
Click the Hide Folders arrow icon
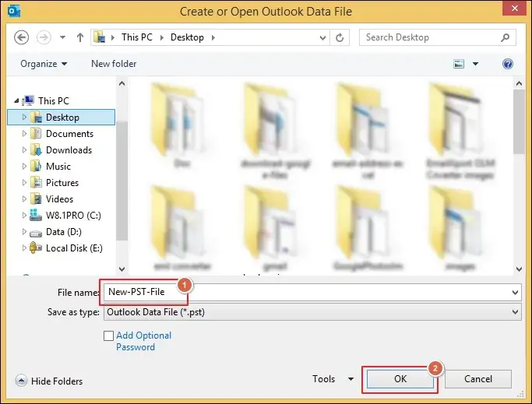21,381
